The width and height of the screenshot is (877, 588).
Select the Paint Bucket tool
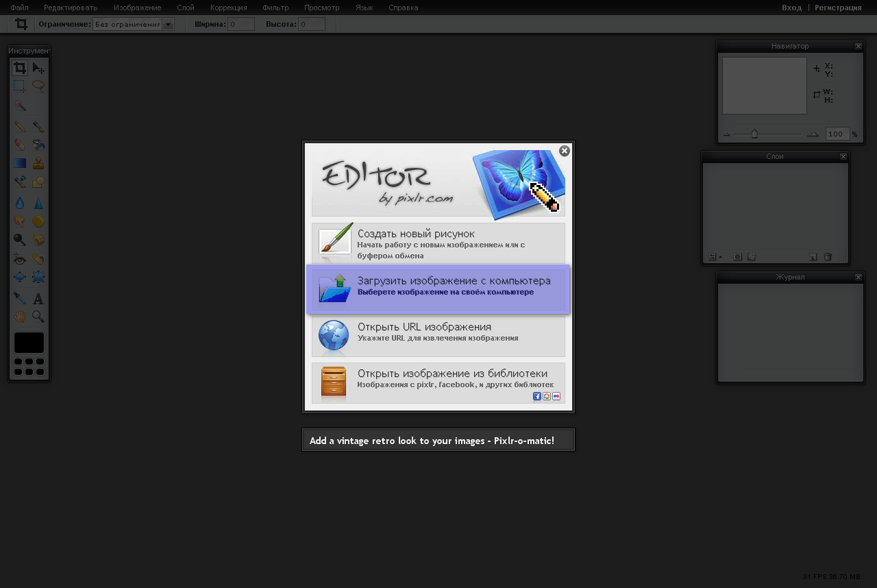click(x=38, y=145)
